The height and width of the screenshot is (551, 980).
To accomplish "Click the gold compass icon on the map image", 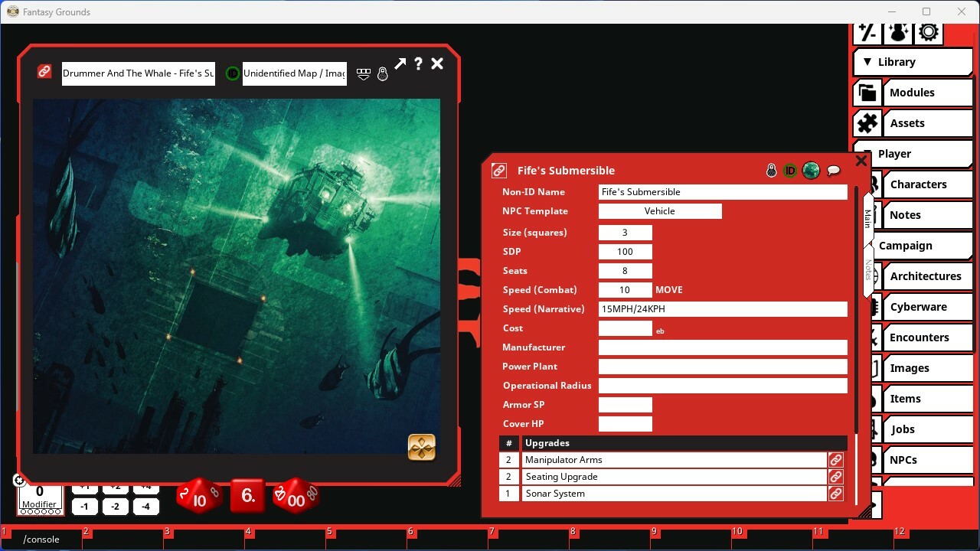I will point(421,447).
